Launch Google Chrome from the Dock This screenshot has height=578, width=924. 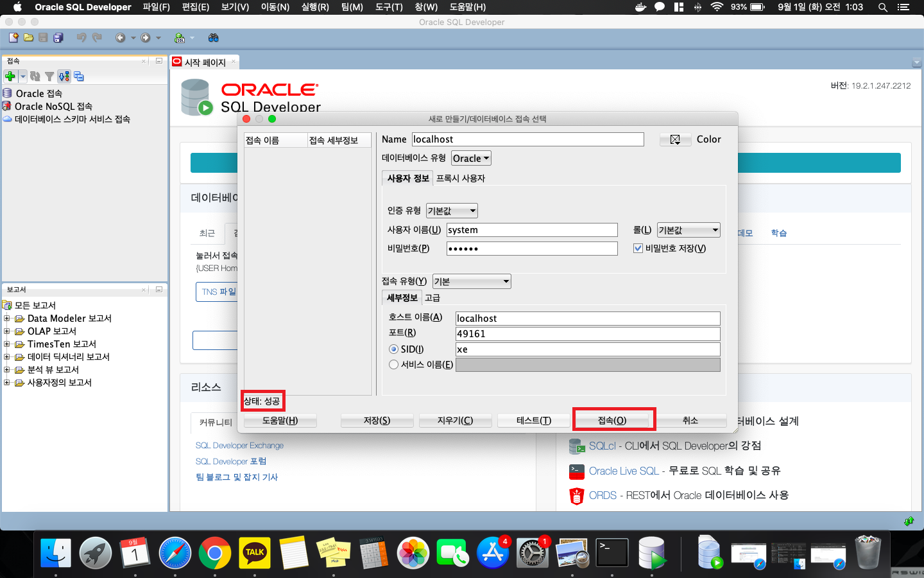click(x=214, y=552)
